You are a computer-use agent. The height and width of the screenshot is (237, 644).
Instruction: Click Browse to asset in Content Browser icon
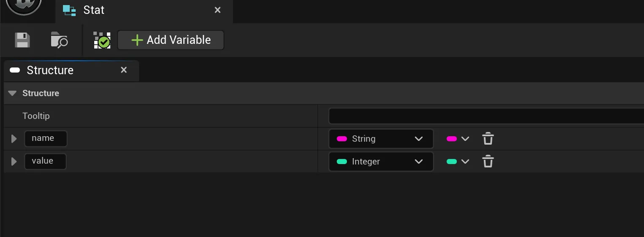click(x=59, y=40)
